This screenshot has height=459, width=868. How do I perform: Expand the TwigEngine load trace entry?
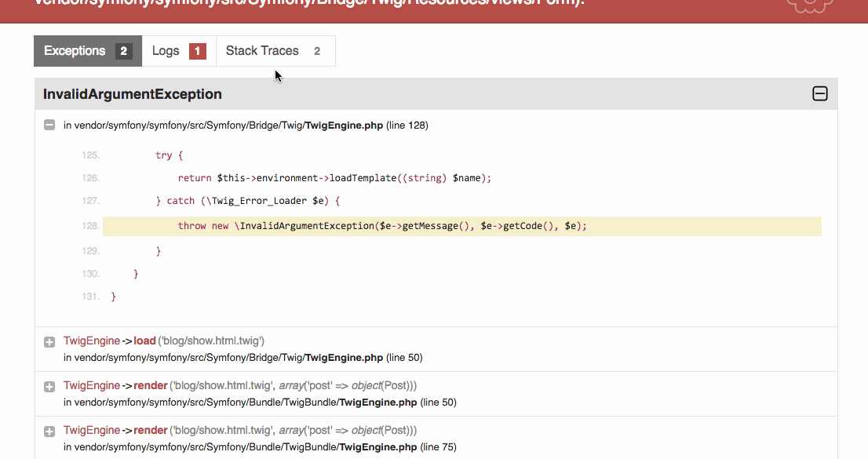(x=49, y=341)
